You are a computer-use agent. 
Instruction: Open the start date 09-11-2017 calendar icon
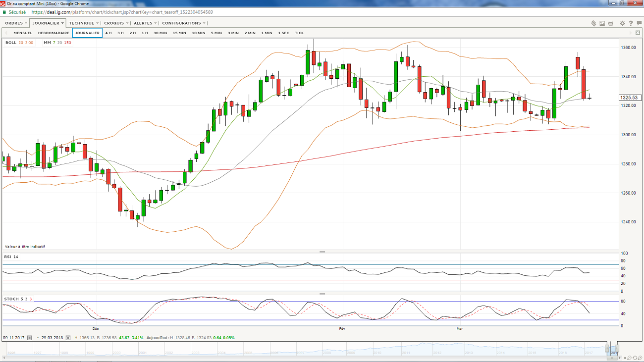29,338
